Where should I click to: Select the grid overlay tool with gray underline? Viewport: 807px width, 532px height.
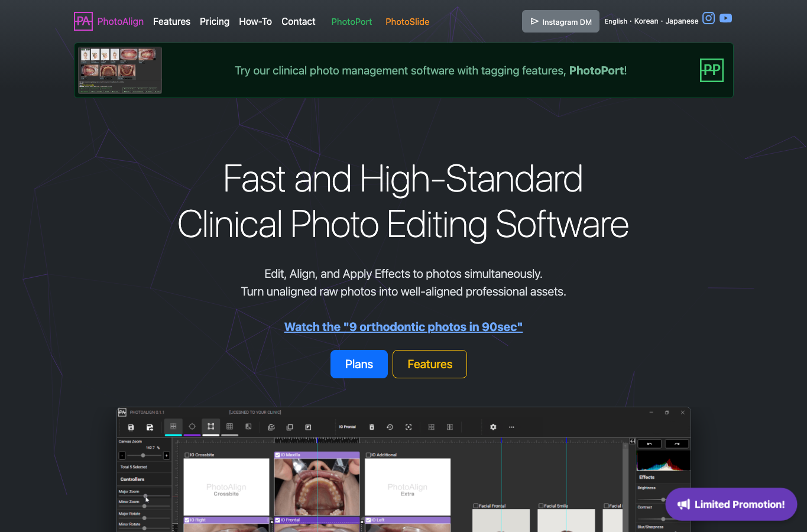pos(230,426)
